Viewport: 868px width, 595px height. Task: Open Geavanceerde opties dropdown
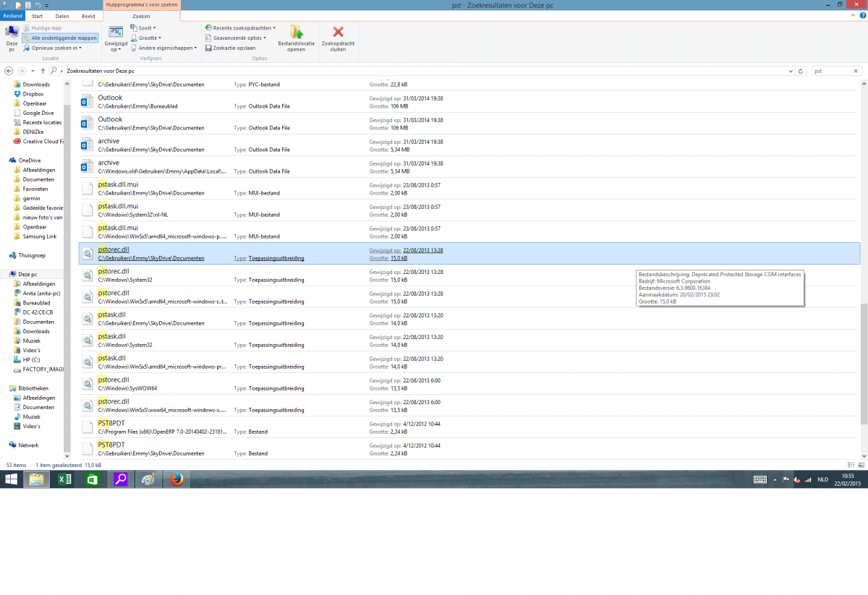coord(236,38)
